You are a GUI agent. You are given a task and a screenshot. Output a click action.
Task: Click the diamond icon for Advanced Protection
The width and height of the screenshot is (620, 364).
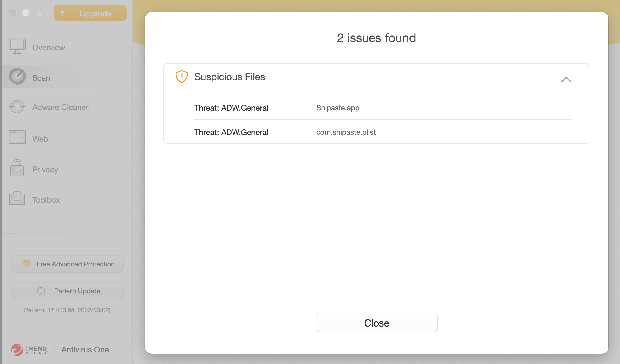[x=26, y=264]
